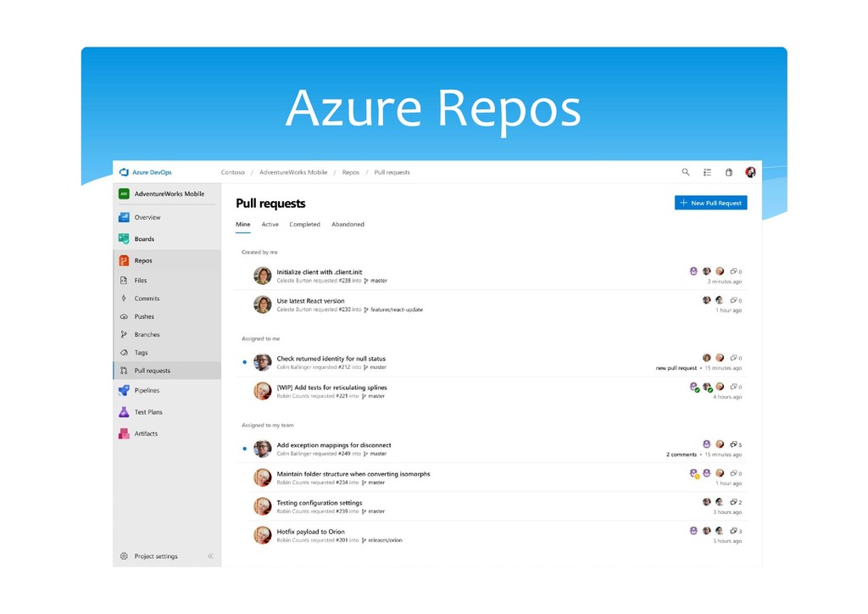Select Pull requests in the sidebar
Screen dimensions: 868x614
pyautogui.click(x=167, y=371)
